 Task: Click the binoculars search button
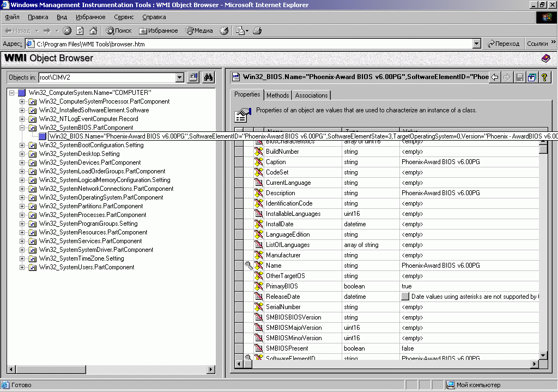[x=208, y=77]
